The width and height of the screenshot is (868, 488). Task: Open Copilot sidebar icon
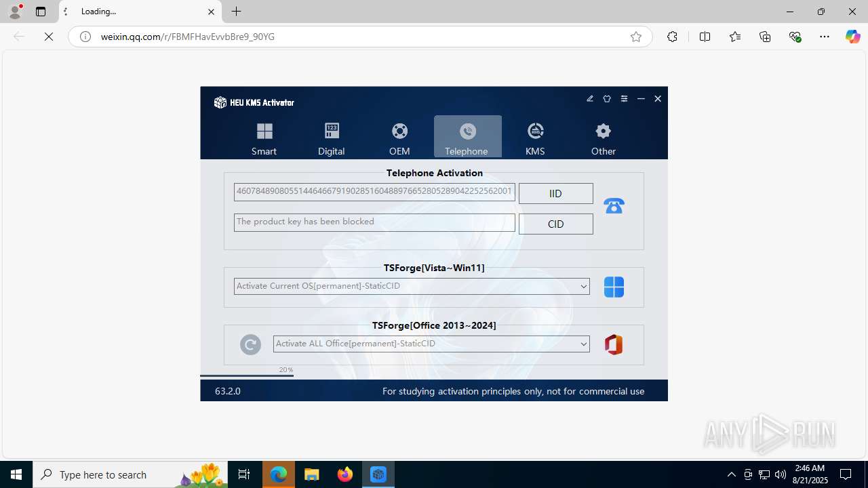click(x=852, y=37)
